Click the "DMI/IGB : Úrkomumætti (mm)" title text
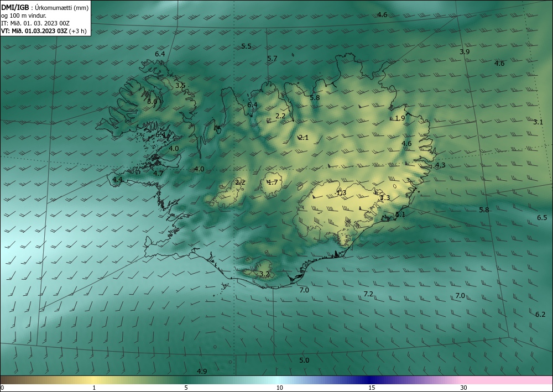 click(x=45, y=7)
